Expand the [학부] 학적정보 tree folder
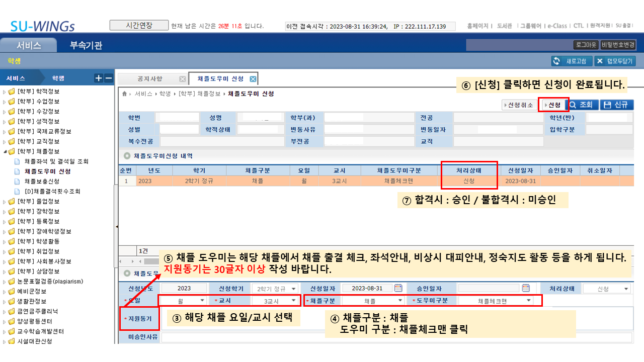Image resolution: width=644 pixels, height=362 pixels. click(5, 92)
